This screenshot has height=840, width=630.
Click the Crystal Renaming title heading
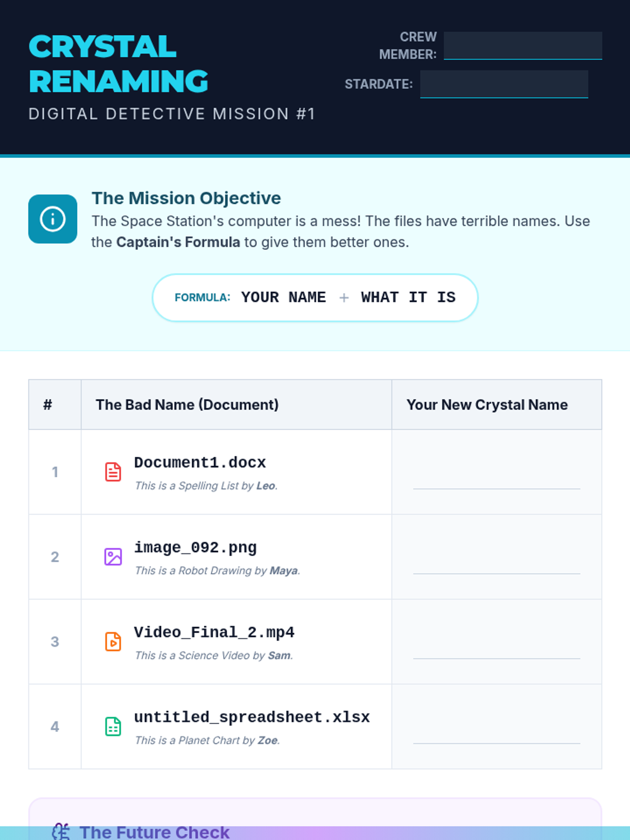click(118, 64)
